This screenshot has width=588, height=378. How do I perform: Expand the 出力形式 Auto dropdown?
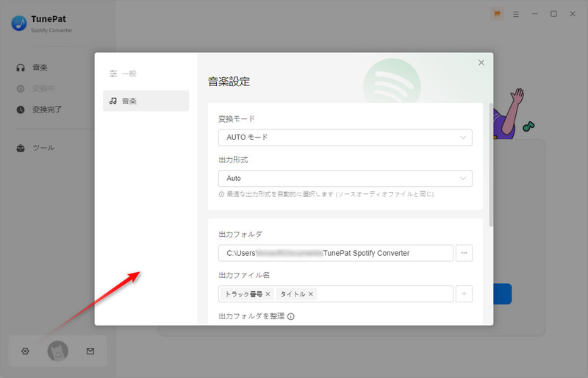(345, 178)
